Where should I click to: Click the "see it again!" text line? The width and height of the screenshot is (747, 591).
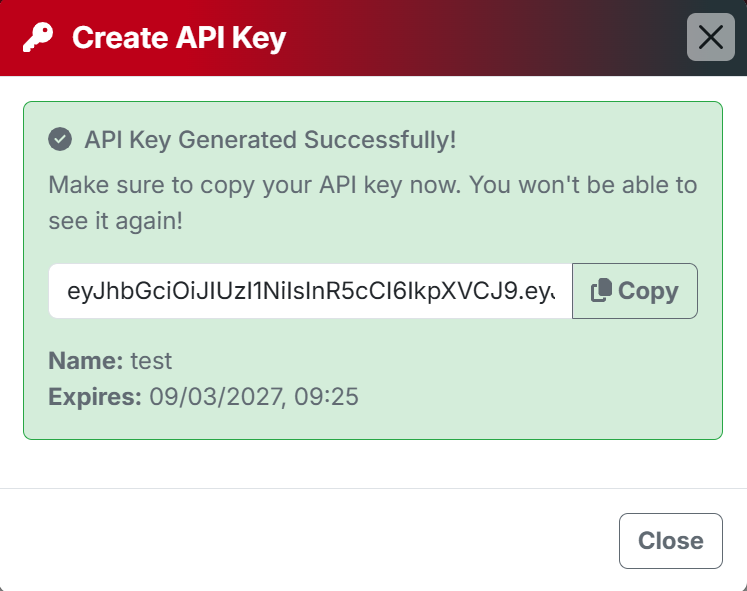[116, 222]
